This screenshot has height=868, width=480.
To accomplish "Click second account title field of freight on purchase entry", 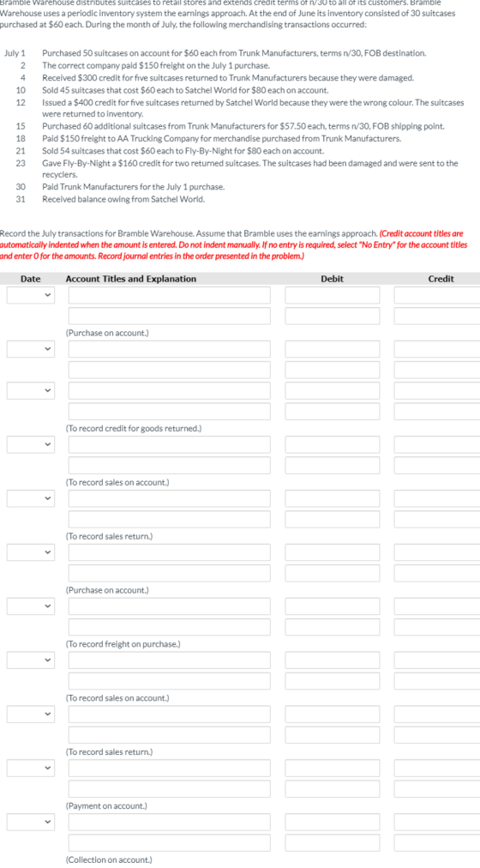I will (x=170, y=627).
